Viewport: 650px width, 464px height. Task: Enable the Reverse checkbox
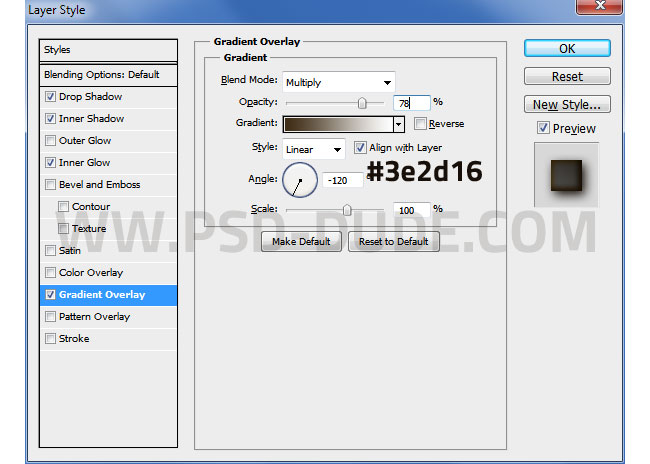(x=421, y=124)
